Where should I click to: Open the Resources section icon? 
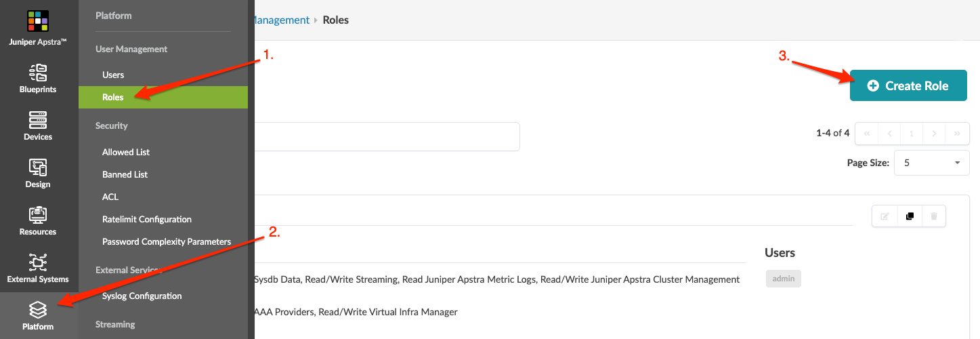point(38,214)
